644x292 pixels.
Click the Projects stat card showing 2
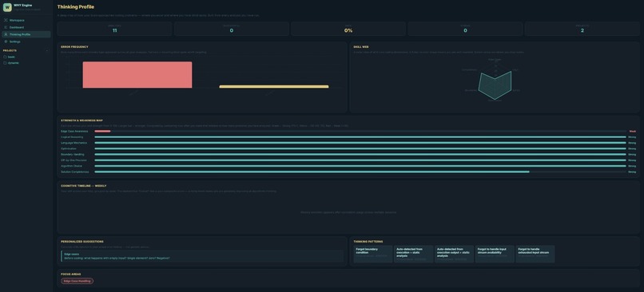[x=582, y=29]
